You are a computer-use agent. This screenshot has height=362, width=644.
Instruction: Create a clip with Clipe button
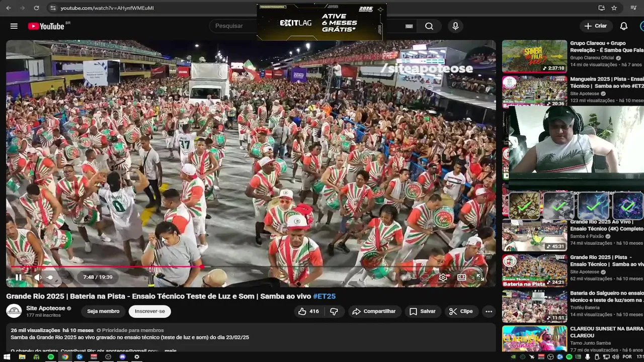pos(461,311)
